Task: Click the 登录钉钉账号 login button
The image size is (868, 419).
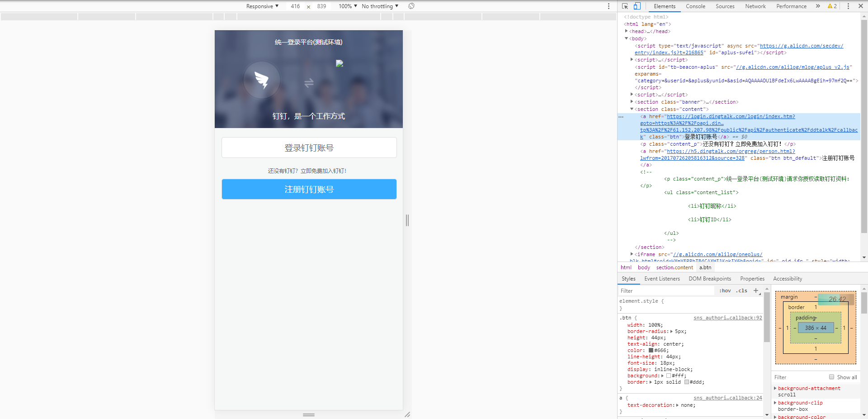Action: [x=309, y=148]
